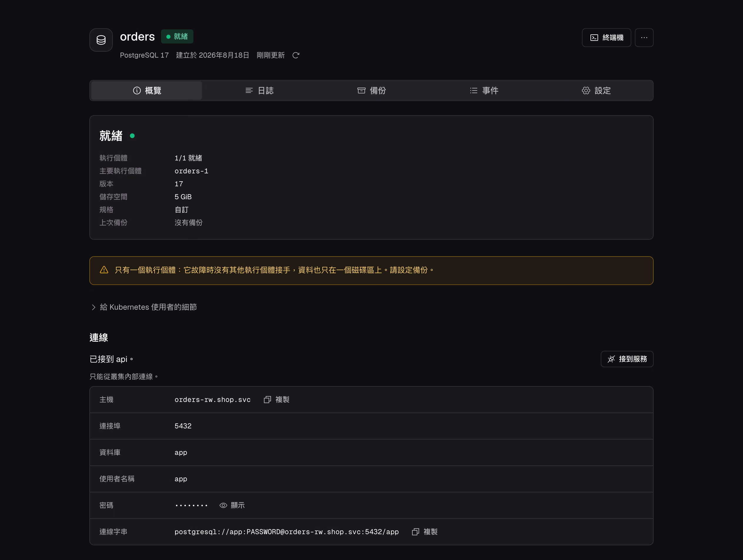Click the refresh icon next to 剛剛更新

click(296, 56)
